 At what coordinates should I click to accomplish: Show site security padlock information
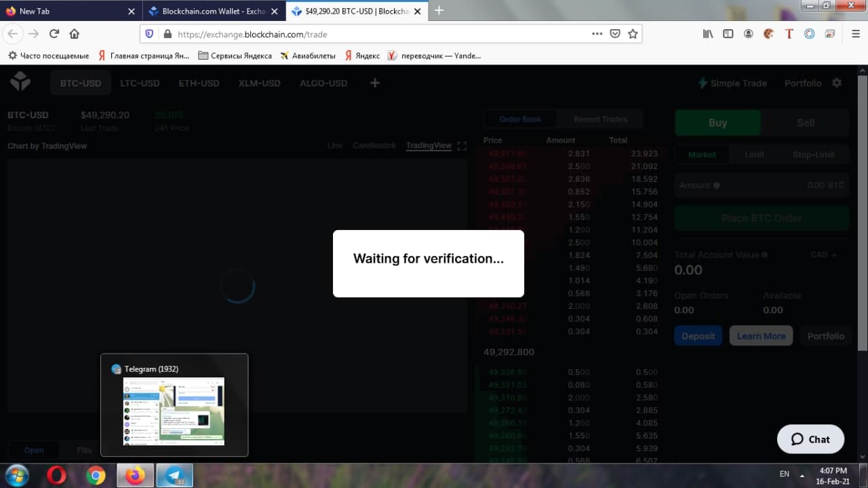point(167,34)
